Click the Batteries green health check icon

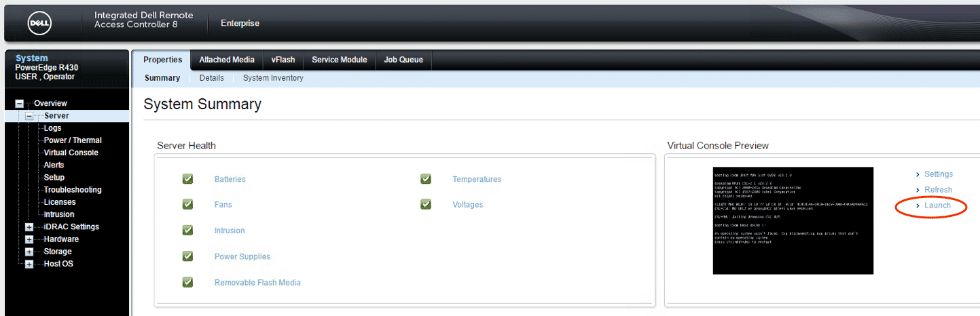188,179
